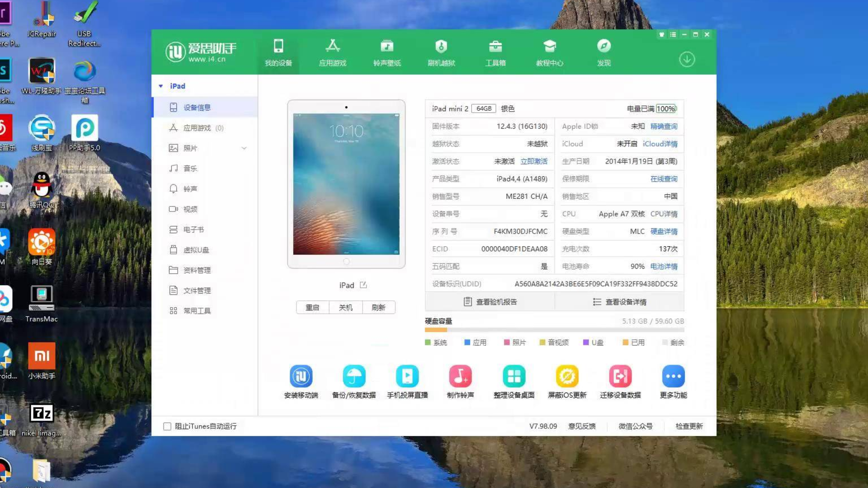The height and width of the screenshot is (488, 868).
Task: Select 视频 in sidebar
Action: tap(205, 209)
